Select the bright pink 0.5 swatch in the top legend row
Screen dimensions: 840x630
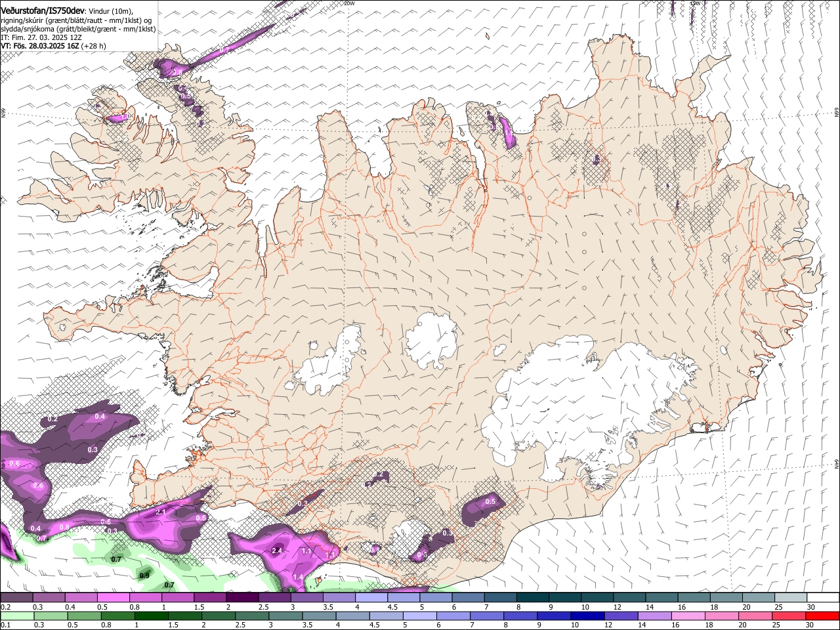113,598
